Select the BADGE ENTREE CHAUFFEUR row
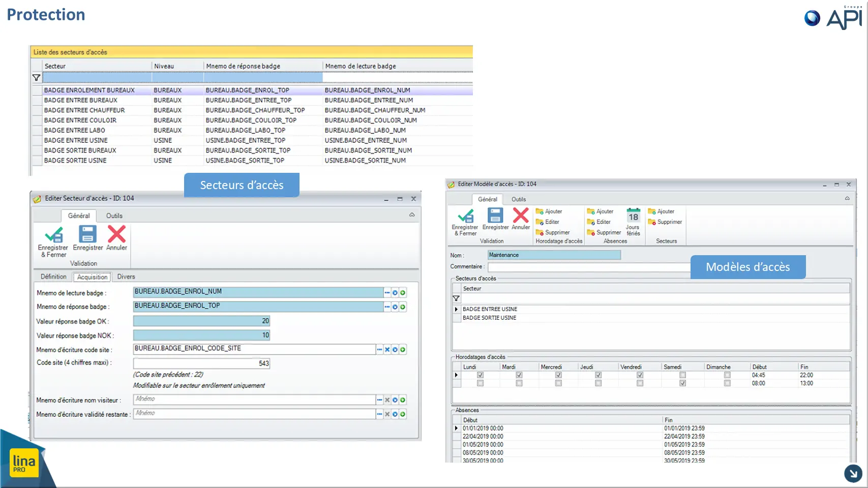Image resolution: width=868 pixels, height=488 pixels. click(x=252, y=110)
